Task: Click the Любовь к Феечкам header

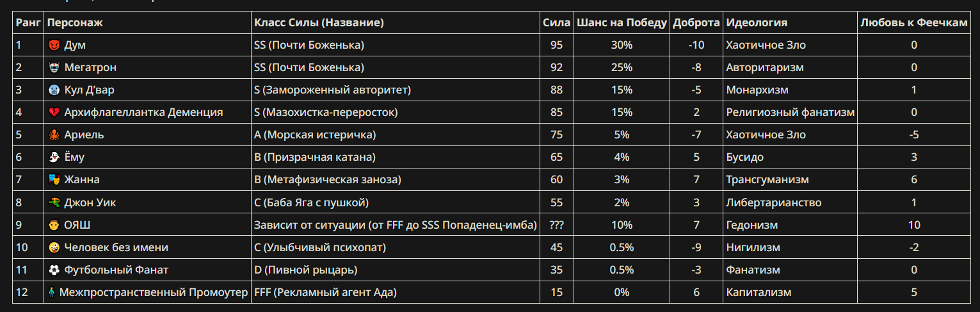Action: 914,22
